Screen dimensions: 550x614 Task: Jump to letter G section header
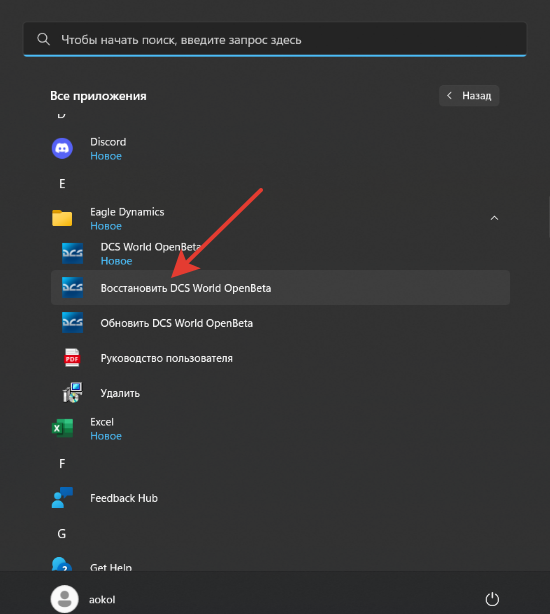(x=62, y=534)
